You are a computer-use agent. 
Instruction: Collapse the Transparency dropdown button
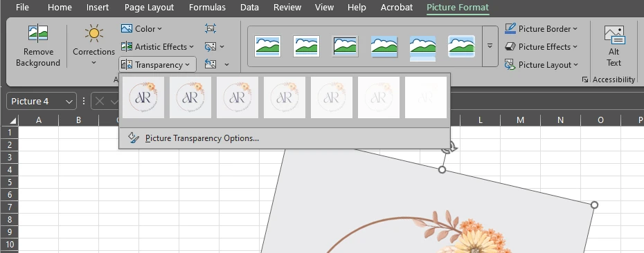point(157,65)
